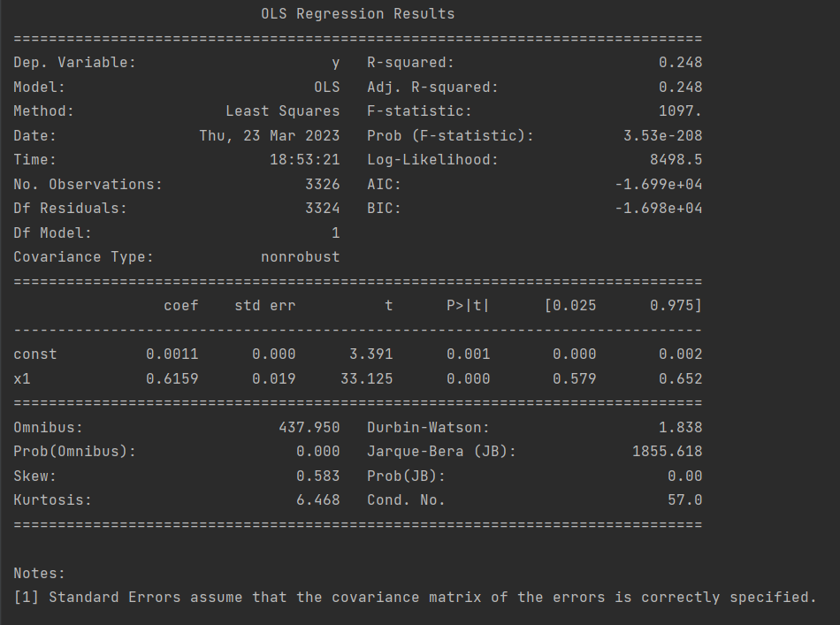Select the date 'Thu, 23 Mar 2023'
The image size is (840, 625).
point(270,136)
